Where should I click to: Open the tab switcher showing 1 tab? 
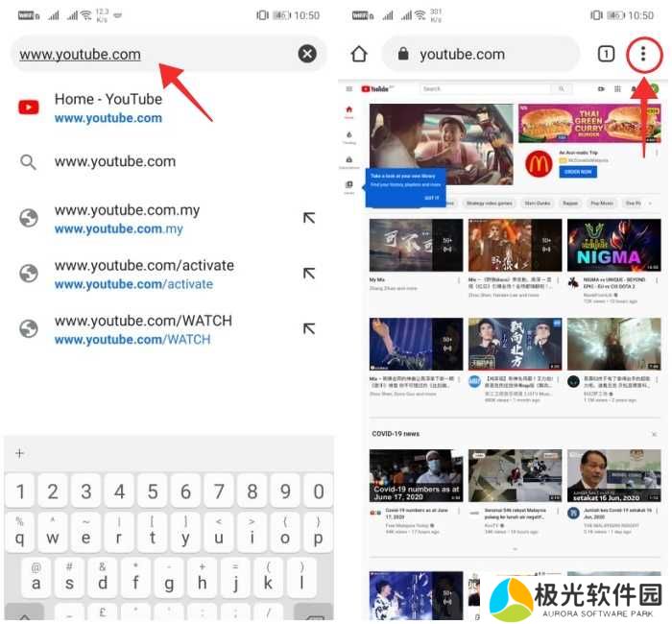(x=606, y=55)
